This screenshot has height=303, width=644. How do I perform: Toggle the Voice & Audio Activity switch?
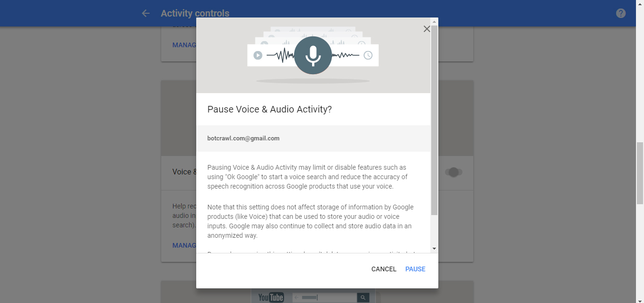pos(453,172)
